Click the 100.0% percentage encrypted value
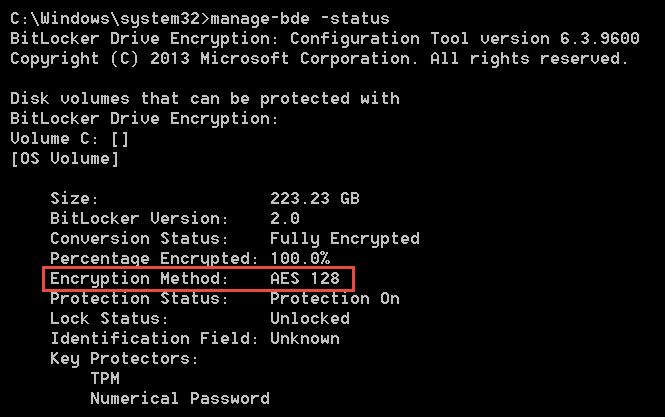The width and height of the screenshot is (665, 417). tap(300, 258)
